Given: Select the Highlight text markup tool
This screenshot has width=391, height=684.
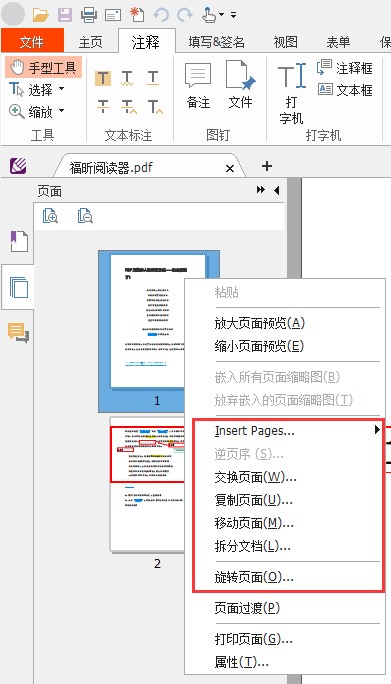Looking at the screenshot, I should pos(103,78).
